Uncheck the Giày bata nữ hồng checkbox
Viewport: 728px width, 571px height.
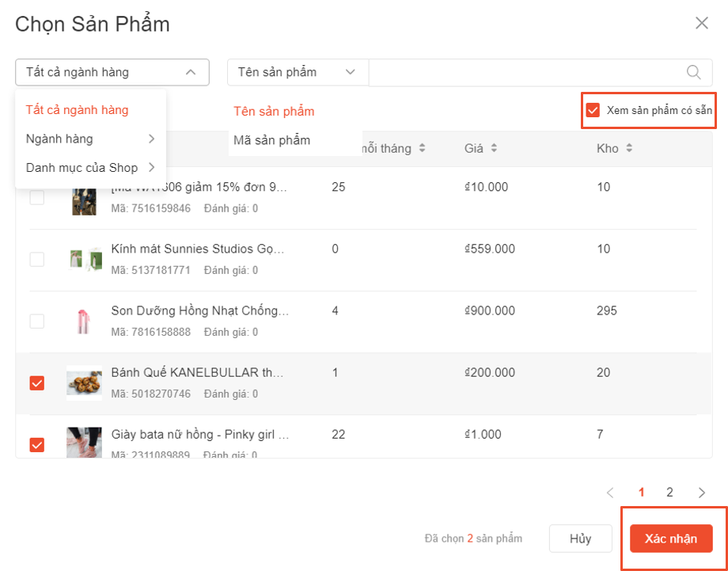click(37, 445)
